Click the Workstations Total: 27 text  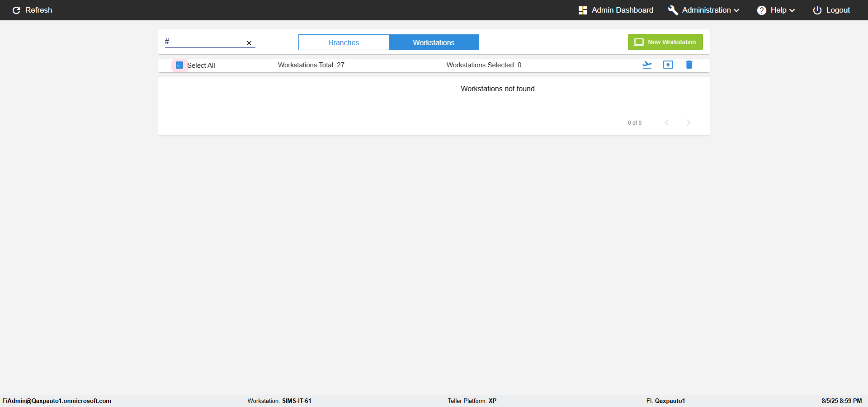(311, 65)
